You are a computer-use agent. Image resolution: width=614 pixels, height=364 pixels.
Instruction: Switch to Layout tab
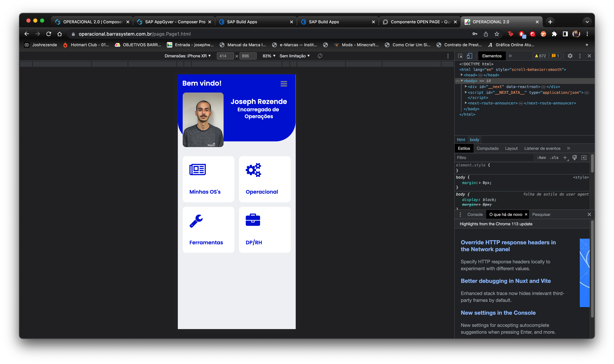(511, 148)
